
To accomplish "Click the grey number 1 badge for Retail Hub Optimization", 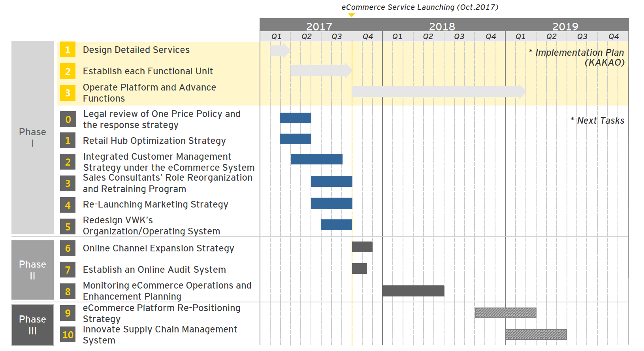I will pos(68,140).
